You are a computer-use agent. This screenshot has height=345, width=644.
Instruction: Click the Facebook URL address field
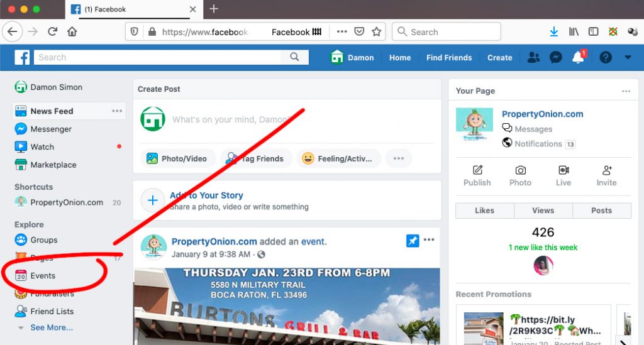pos(205,32)
